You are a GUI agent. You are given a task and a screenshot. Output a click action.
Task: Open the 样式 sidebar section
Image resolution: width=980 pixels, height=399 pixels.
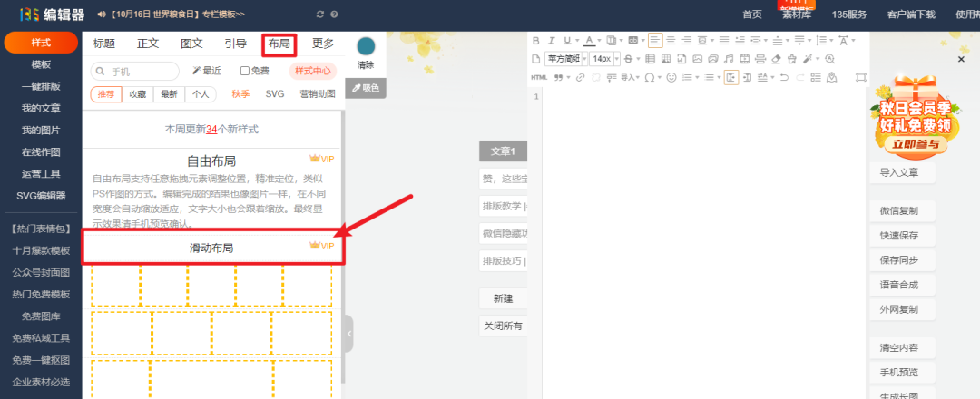[41, 43]
